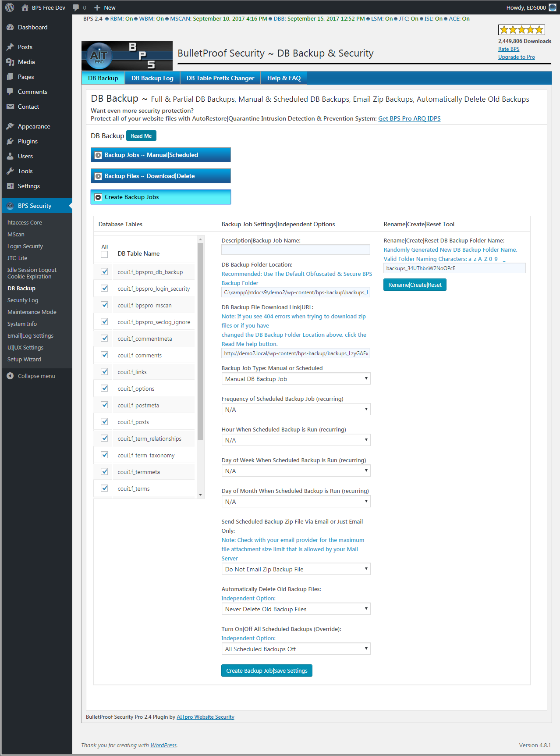Viewport: 560px width, 756px height.
Task: Open the DB Table Prefix Changer tab
Action: click(220, 78)
